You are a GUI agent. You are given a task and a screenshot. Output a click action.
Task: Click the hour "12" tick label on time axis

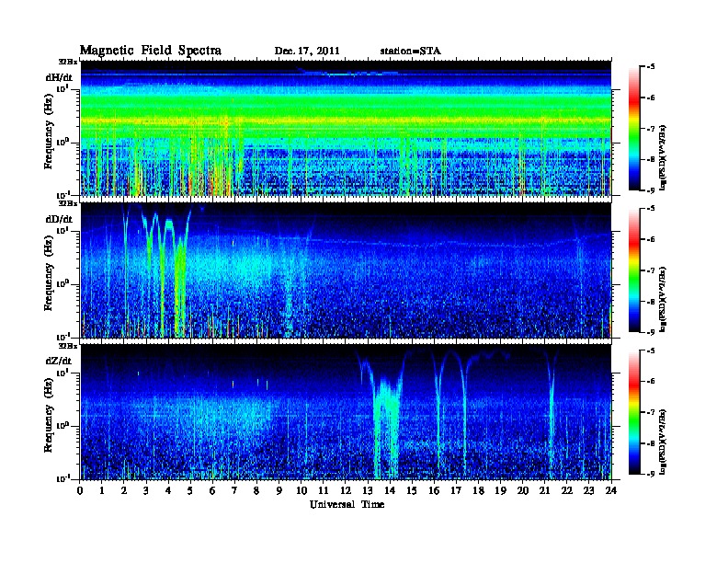click(346, 490)
